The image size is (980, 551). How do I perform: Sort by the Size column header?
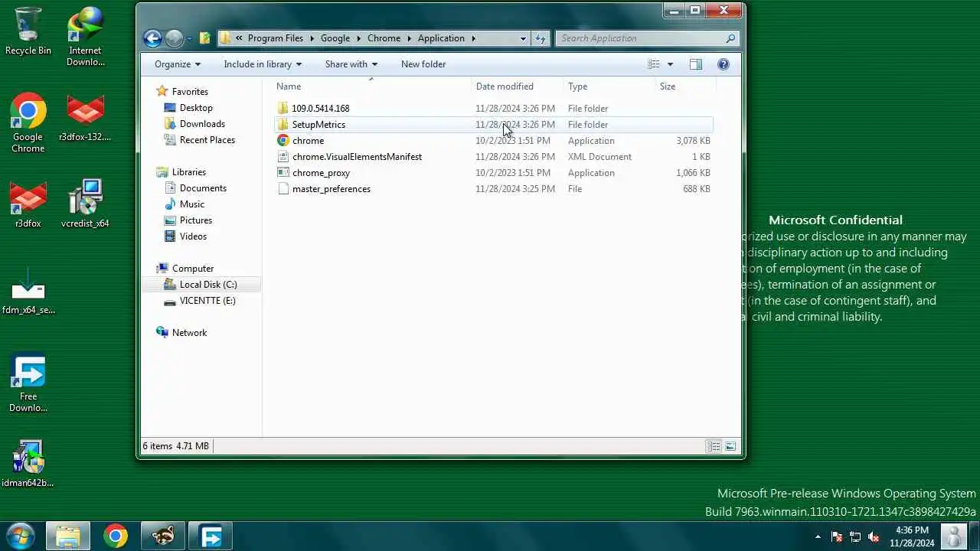click(x=684, y=86)
